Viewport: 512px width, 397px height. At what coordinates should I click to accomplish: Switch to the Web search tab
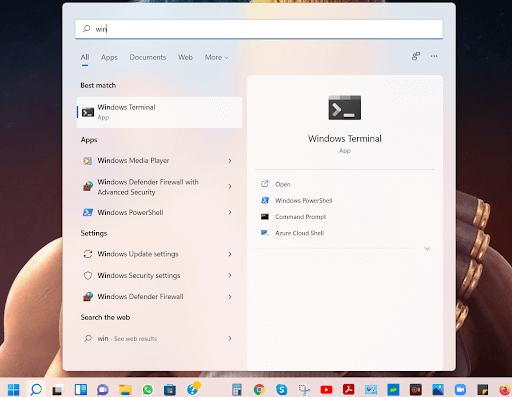click(185, 57)
